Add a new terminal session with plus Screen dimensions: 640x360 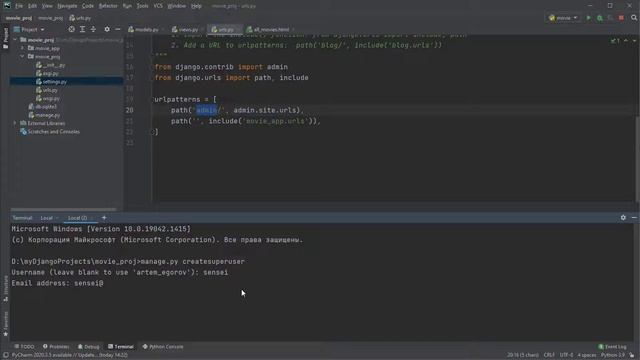coord(104,218)
